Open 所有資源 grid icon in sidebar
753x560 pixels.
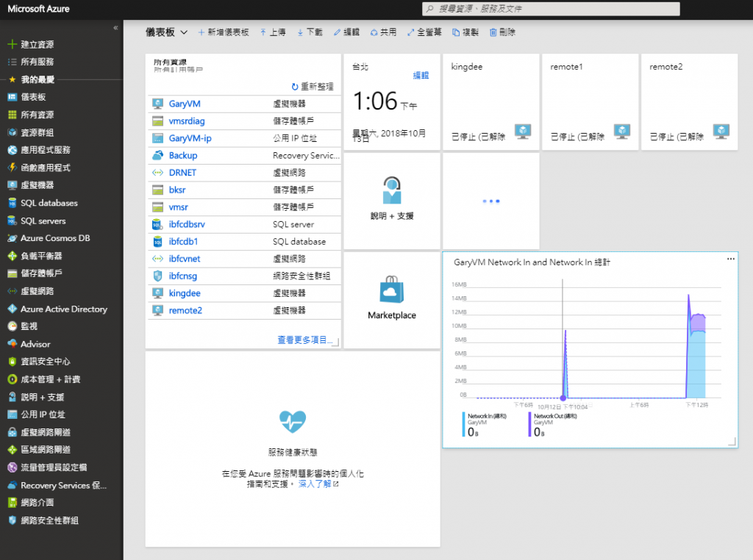tap(13, 115)
